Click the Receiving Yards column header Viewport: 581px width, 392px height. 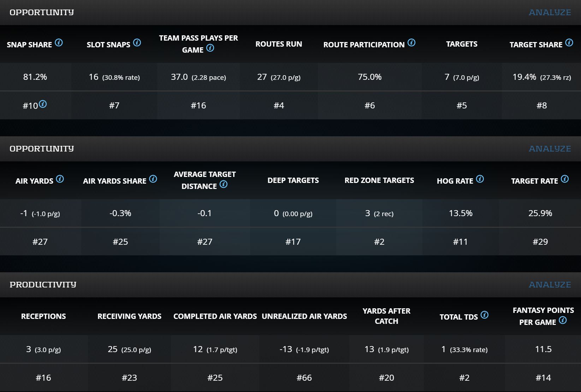click(x=129, y=316)
